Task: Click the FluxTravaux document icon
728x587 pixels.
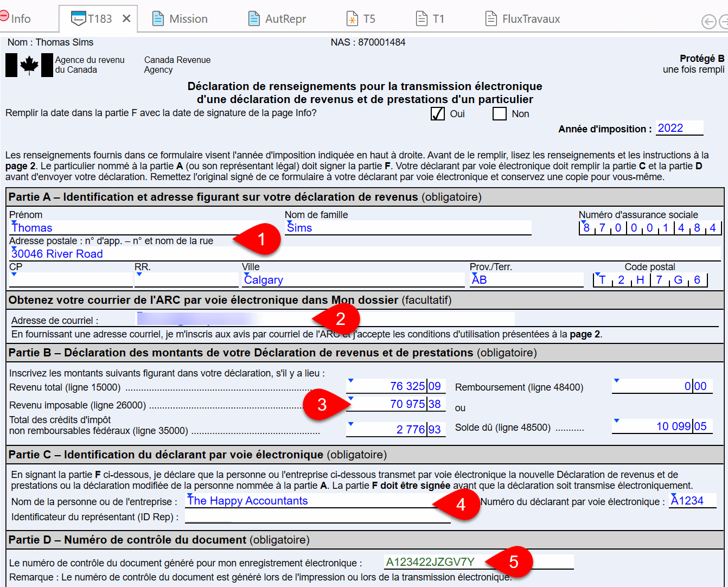Action: pos(490,18)
